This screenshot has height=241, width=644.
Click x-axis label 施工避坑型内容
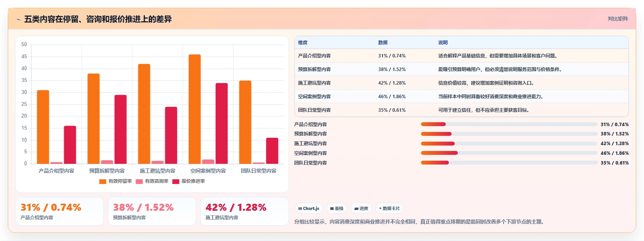tap(158, 171)
